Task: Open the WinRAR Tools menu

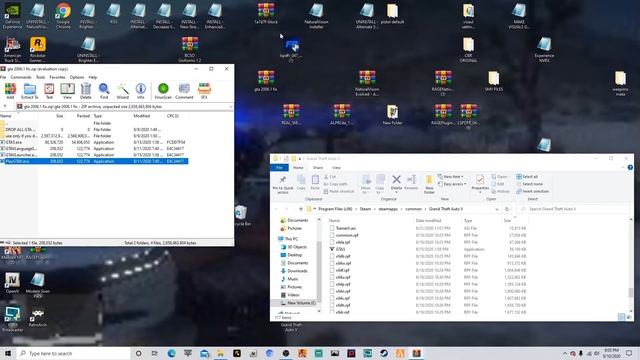Action: click(x=40, y=77)
